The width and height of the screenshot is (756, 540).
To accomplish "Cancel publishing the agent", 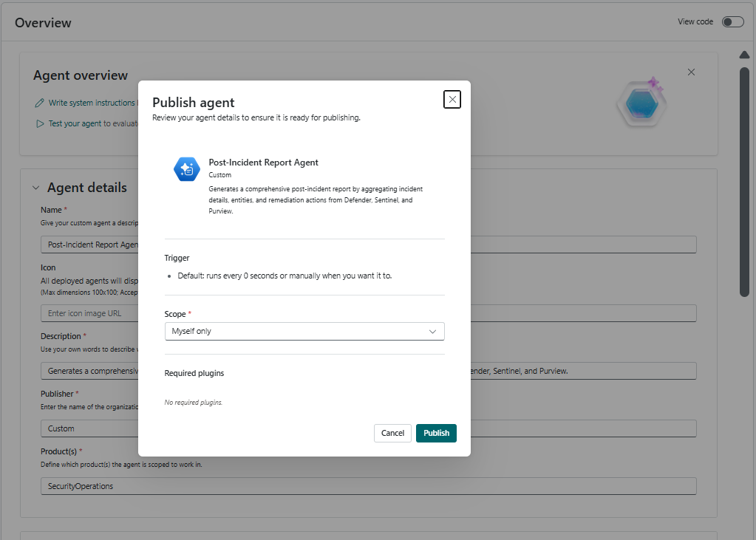I will click(392, 433).
